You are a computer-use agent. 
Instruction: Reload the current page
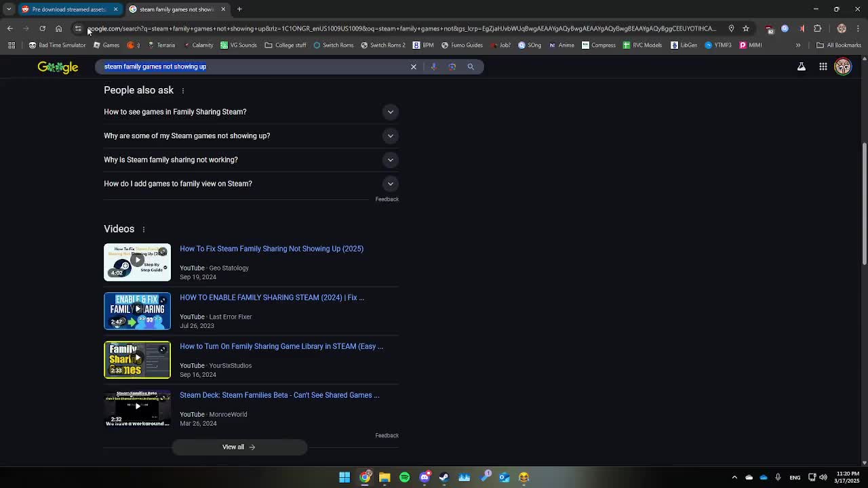[42, 28]
